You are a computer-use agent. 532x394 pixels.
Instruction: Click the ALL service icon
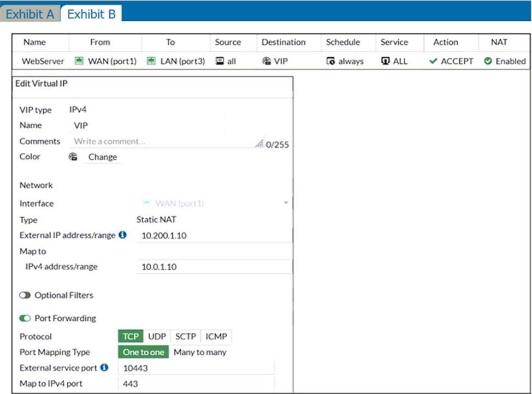tap(385, 62)
